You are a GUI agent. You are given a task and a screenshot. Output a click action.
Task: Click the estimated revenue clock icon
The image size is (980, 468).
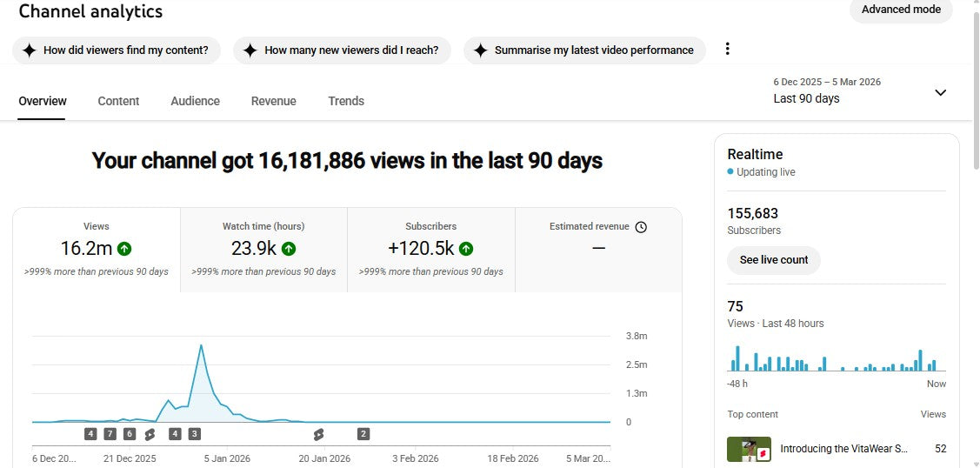[641, 227]
